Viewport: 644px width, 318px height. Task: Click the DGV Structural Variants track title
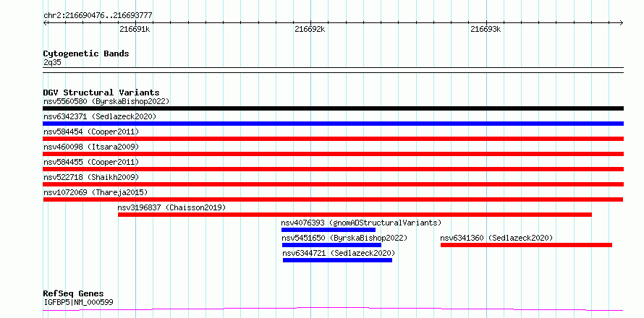click(101, 93)
